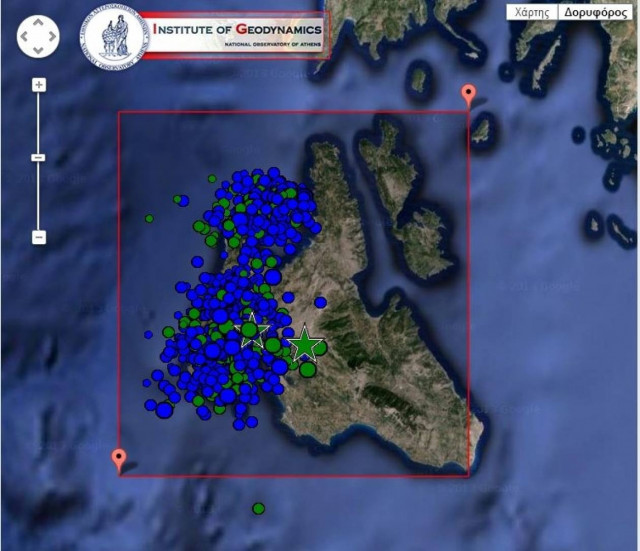Click the small green circle on land north of the star
Screen dimensions: 640x551
(321, 302)
